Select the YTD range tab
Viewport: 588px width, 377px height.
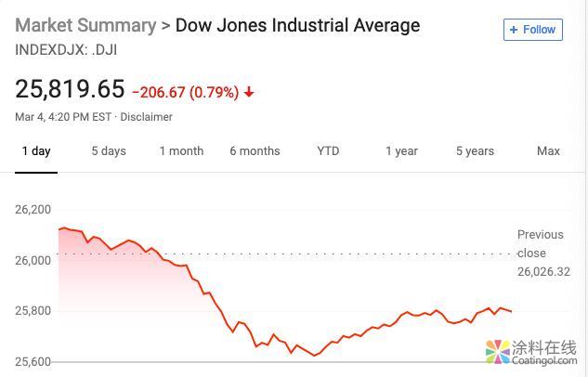[328, 151]
